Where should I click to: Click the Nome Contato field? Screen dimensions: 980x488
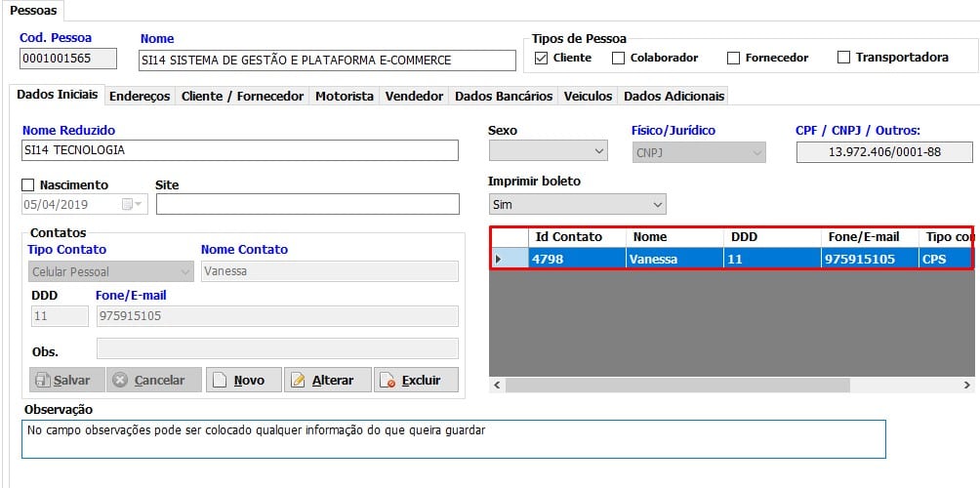329,271
